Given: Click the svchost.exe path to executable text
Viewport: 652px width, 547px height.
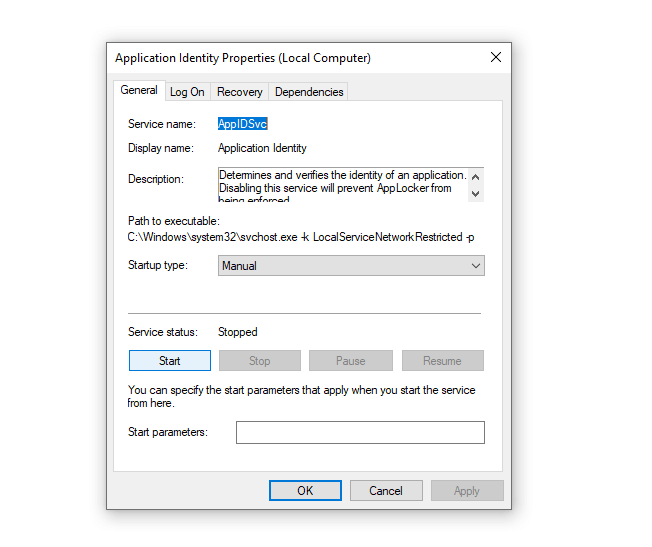Looking at the screenshot, I should tap(301, 237).
